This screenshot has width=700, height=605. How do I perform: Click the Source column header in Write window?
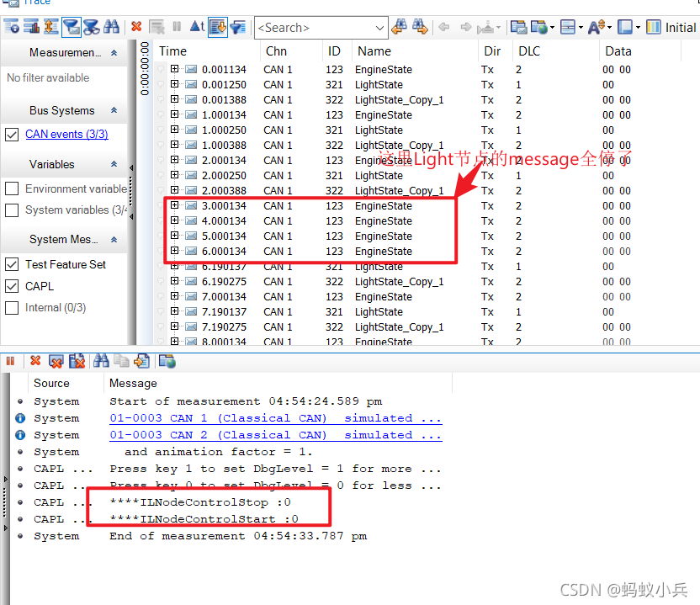pos(66,383)
